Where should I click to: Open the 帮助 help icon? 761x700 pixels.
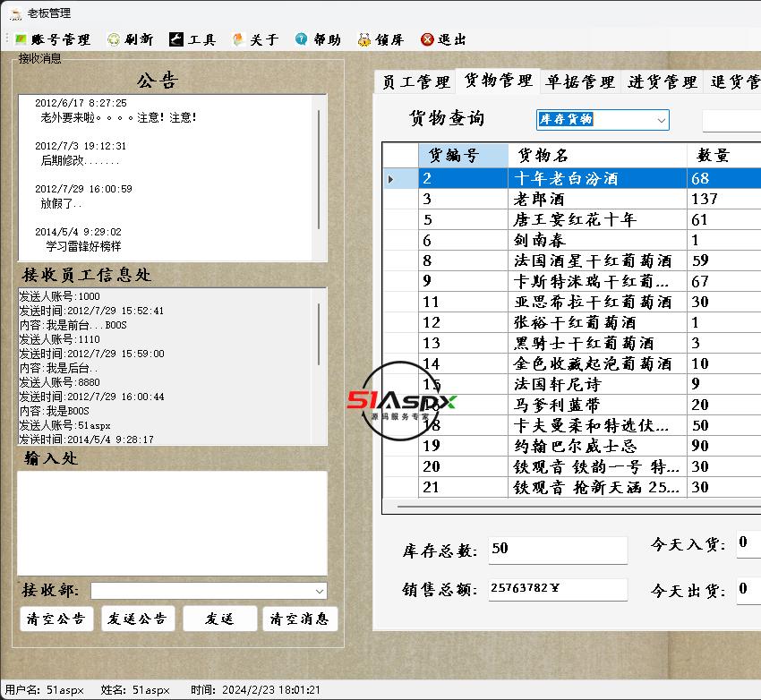(302, 39)
